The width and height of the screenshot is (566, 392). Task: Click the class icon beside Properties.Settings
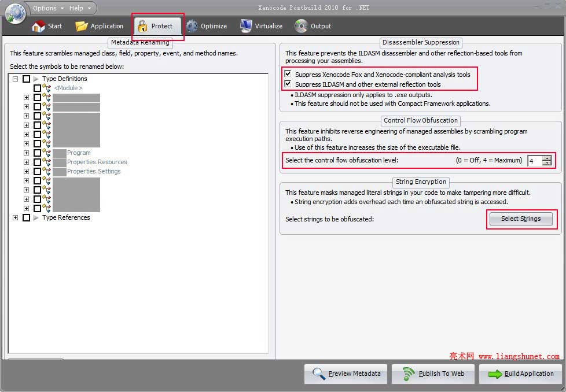tap(46, 171)
